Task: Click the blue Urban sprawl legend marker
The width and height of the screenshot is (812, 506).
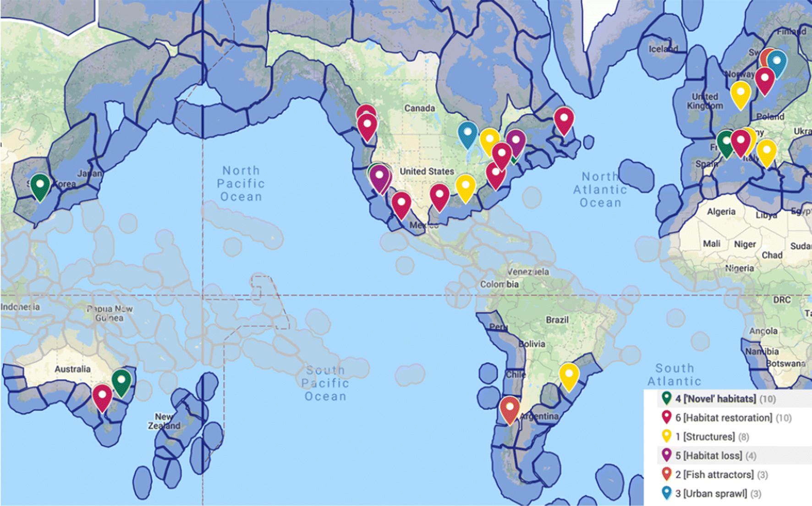Action: point(667,493)
